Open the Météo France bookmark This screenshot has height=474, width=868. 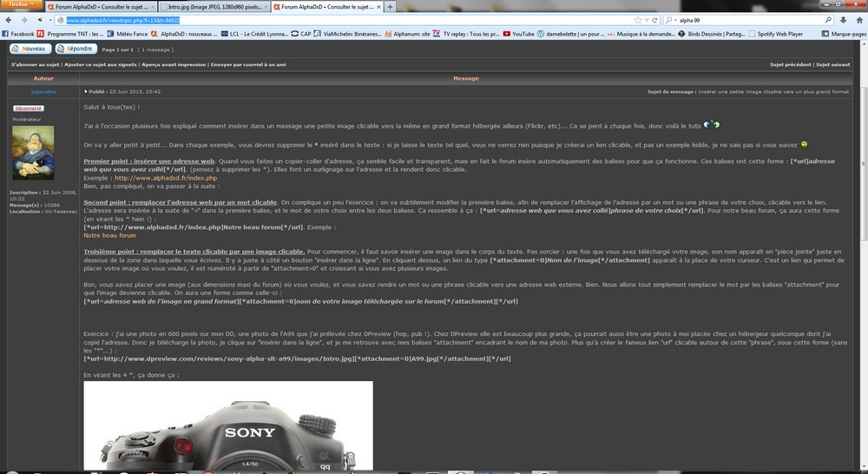[x=128, y=34]
